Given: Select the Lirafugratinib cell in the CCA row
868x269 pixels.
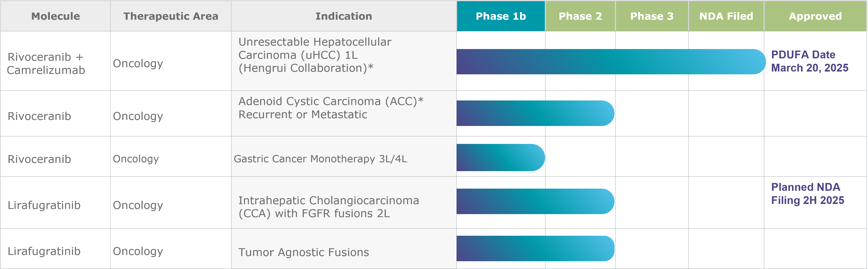Looking at the screenshot, I should tap(55, 203).
